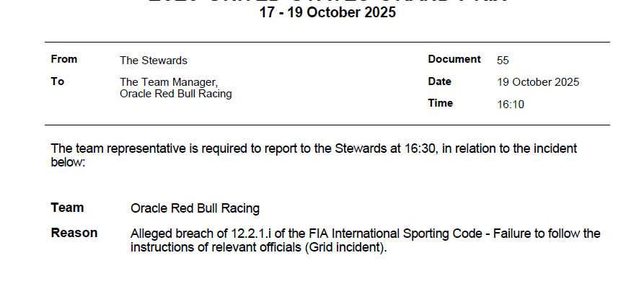Click the "From" field label
The image size is (644, 289).
point(64,59)
